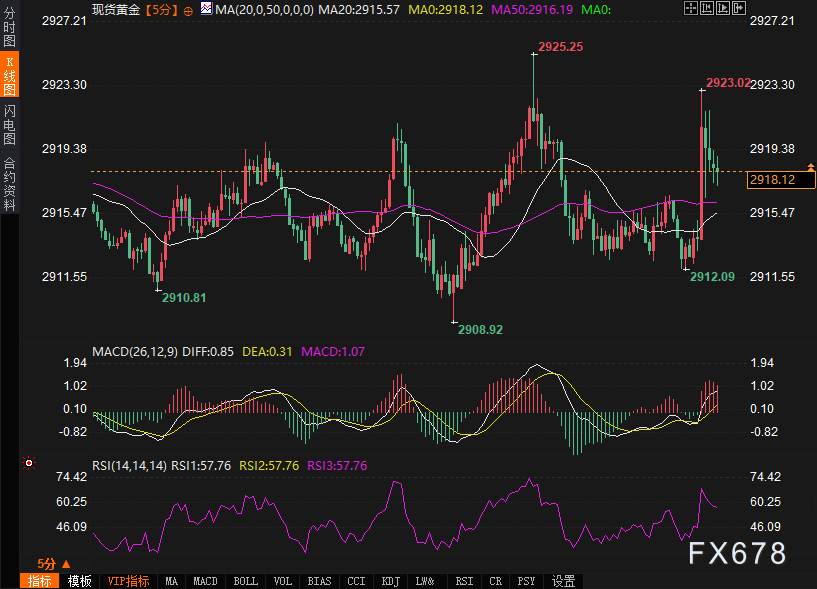Toggle the BOLL indicator
Image resolution: width=817 pixels, height=589 pixels.
coord(245,581)
